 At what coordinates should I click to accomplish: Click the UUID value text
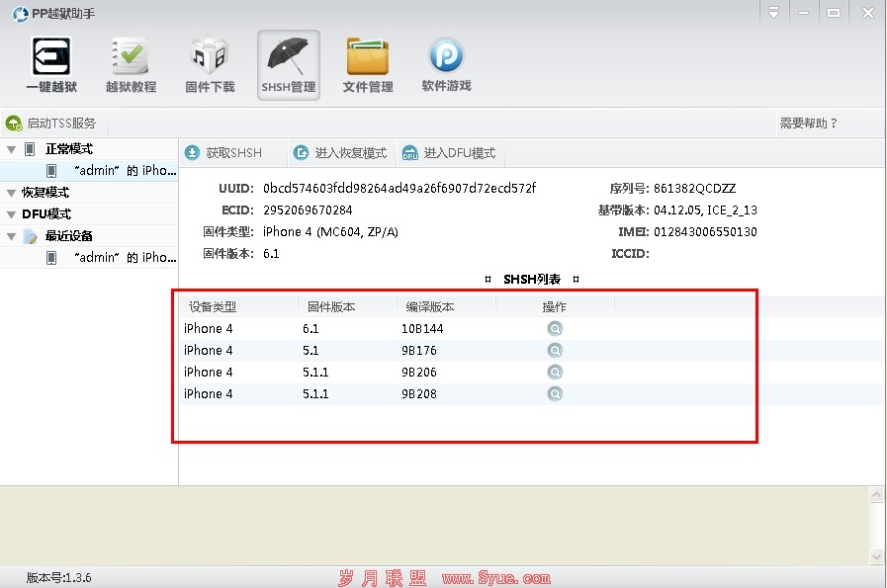399,189
